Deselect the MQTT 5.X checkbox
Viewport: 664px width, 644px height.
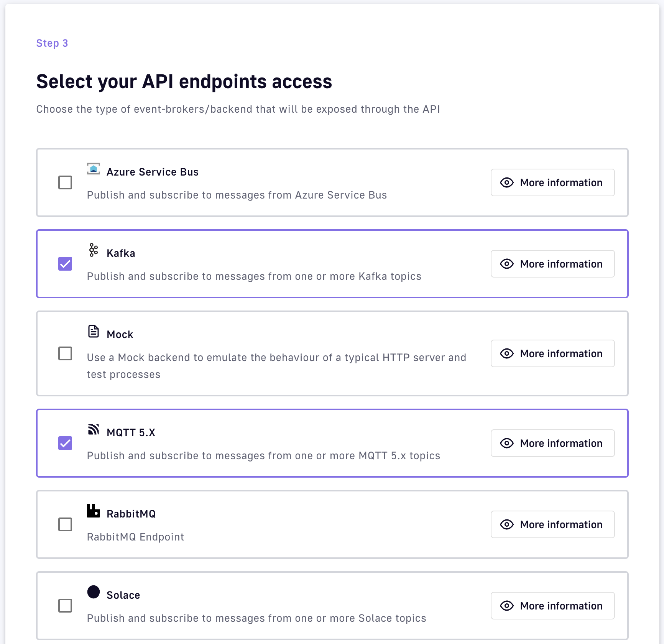click(65, 443)
